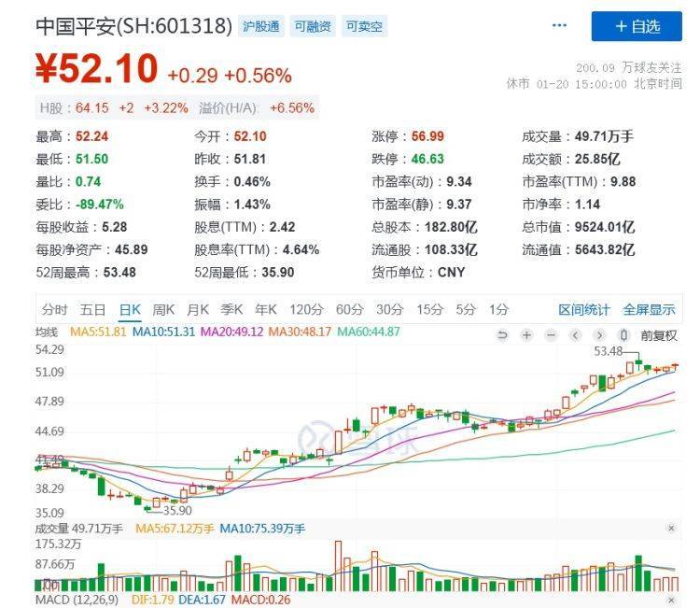
Task: Click the 沪股通 tag
Action: (260, 26)
